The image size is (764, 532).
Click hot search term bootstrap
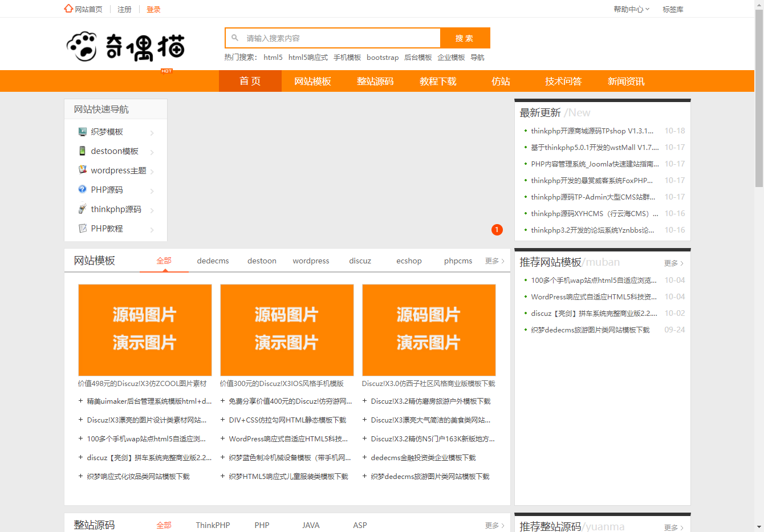[383, 57]
